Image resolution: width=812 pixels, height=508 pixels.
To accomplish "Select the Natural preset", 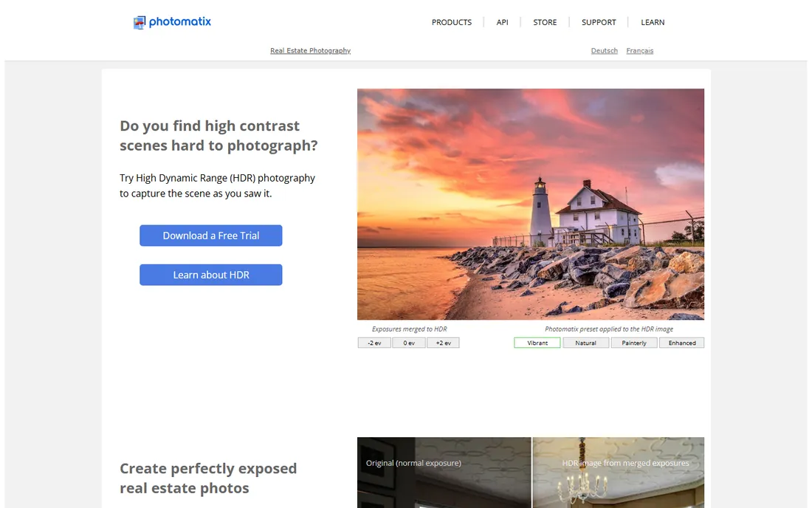I will [x=585, y=343].
